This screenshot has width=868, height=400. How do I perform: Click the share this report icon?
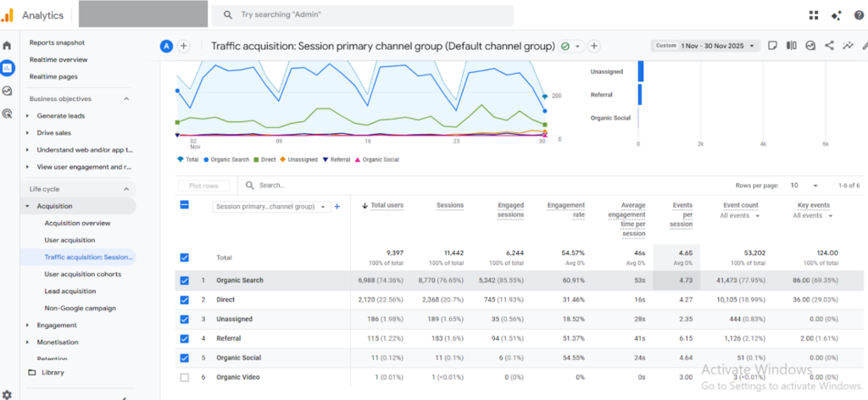(x=829, y=46)
